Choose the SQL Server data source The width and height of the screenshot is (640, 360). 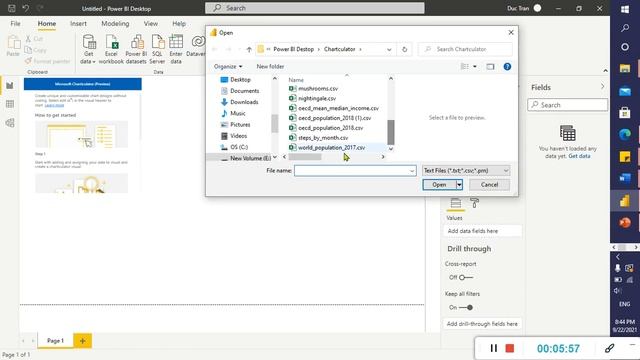(x=157, y=49)
